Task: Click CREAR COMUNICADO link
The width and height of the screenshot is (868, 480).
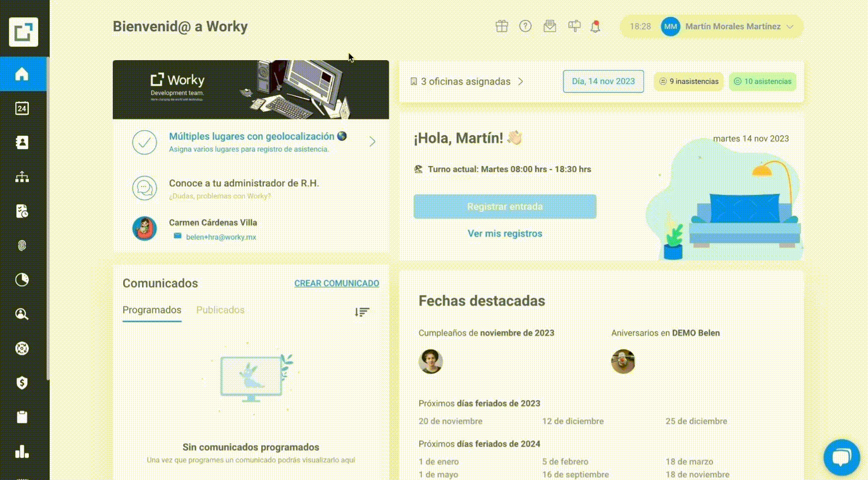Action: pyautogui.click(x=337, y=283)
